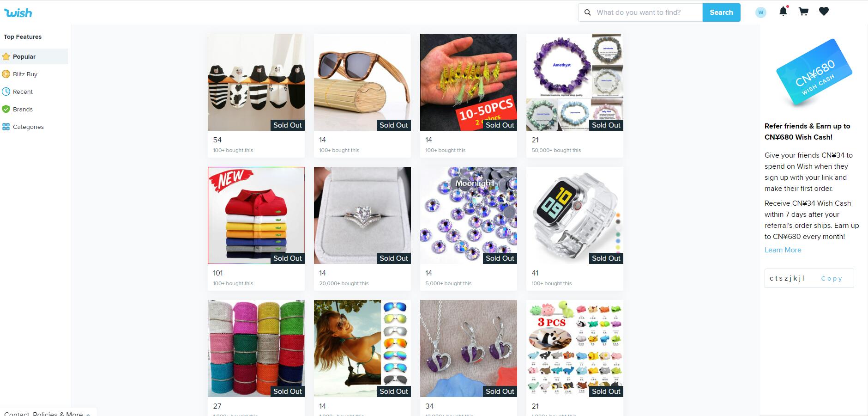Select the Recent clock icon
Image resolution: width=868 pixels, height=416 pixels.
point(6,92)
